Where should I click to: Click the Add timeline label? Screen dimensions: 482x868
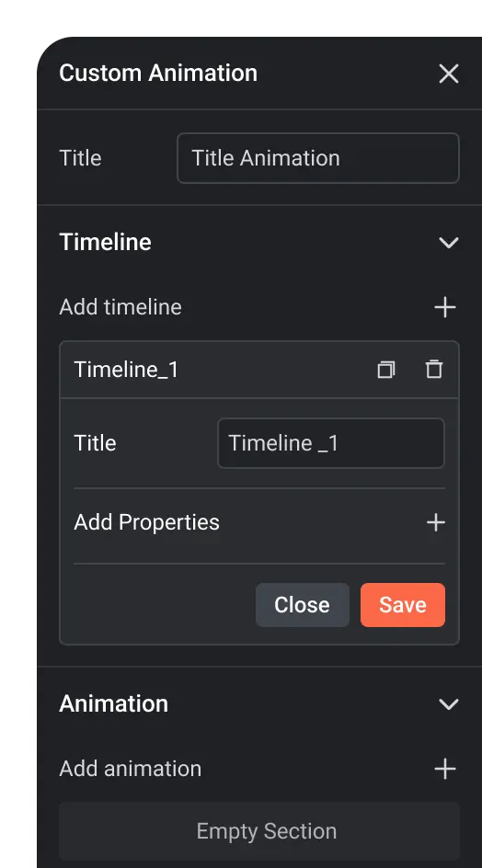click(x=120, y=307)
